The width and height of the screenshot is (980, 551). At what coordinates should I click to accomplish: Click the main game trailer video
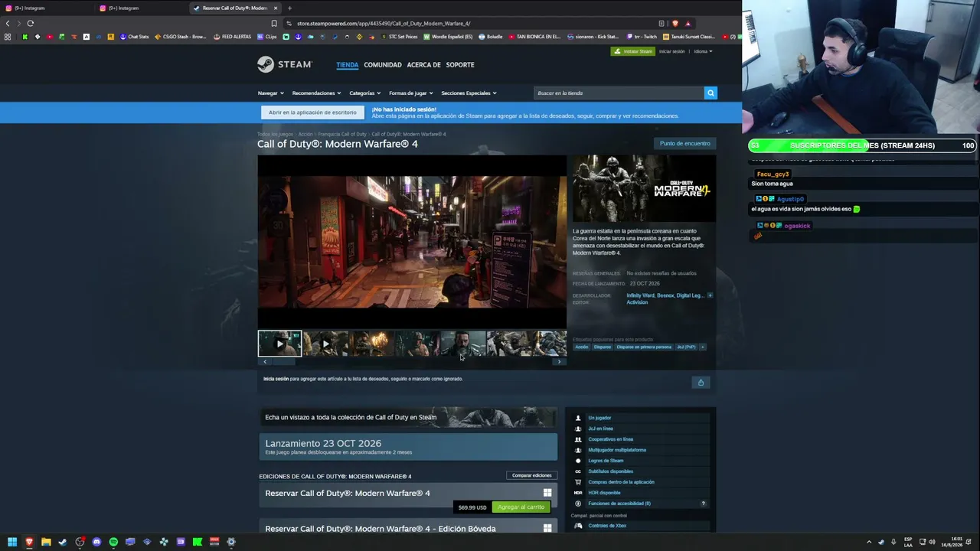pos(412,242)
